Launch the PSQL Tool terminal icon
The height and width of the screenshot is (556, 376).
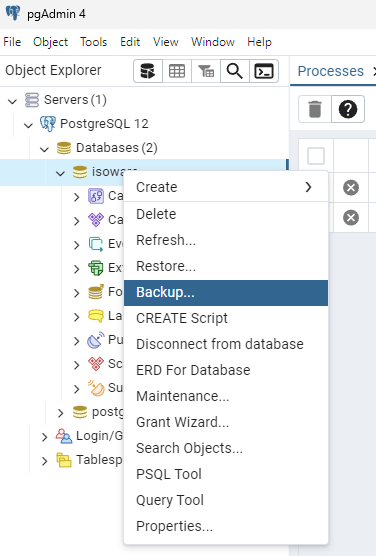(x=264, y=71)
